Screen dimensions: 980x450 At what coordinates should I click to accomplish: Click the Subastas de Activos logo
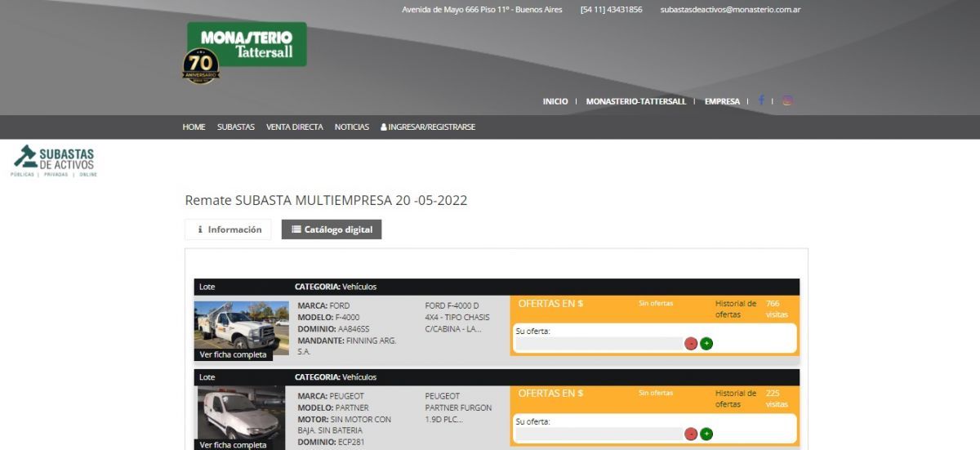point(54,161)
